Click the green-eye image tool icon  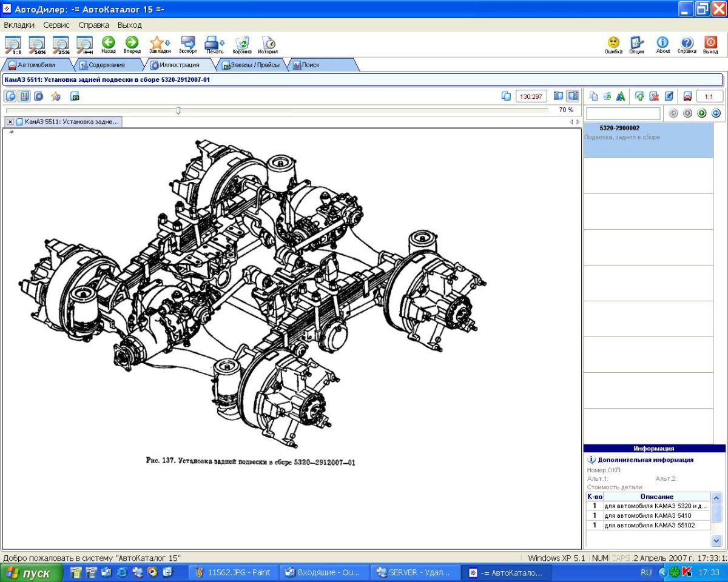[x=75, y=96]
